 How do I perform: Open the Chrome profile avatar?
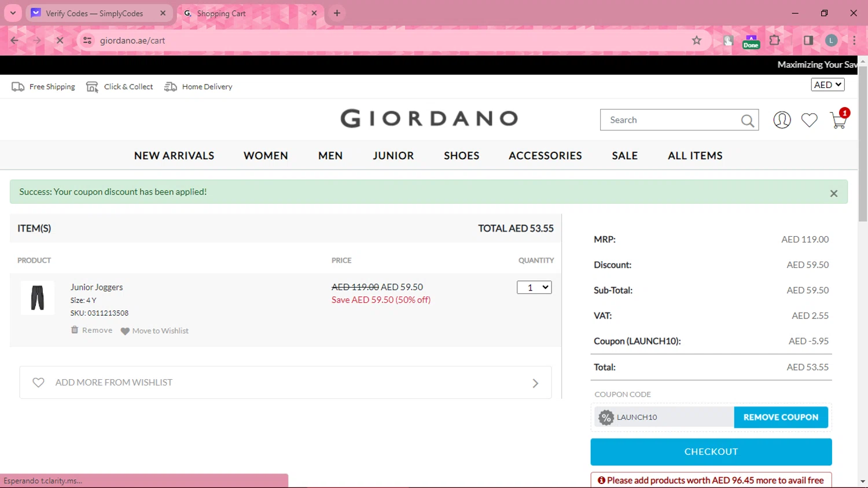point(832,41)
